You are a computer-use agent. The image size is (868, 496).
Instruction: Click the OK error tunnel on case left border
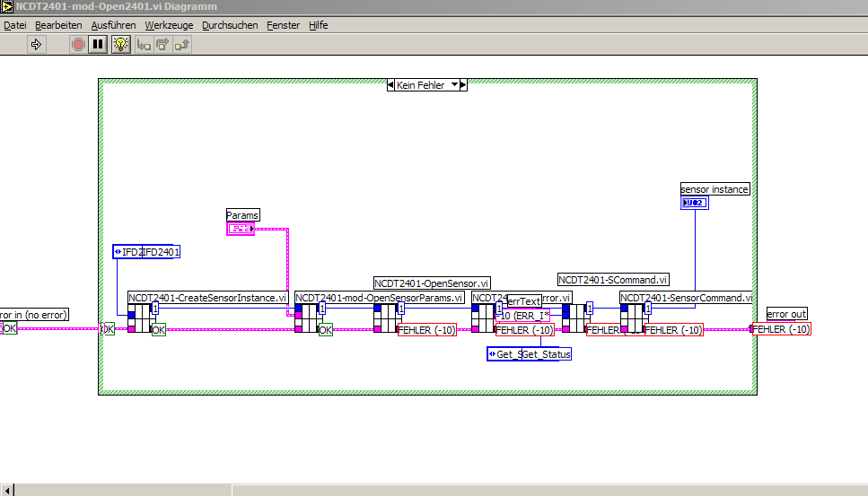(x=108, y=329)
